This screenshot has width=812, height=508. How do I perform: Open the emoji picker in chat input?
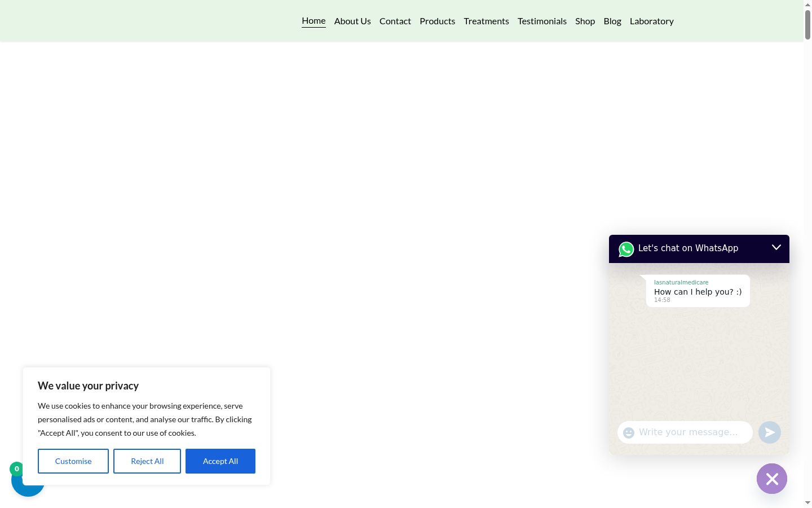tap(629, 432)
